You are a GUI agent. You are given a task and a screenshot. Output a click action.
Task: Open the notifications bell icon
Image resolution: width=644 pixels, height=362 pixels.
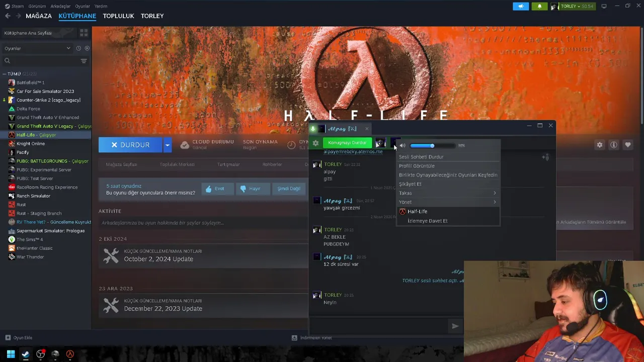(539, 6)
